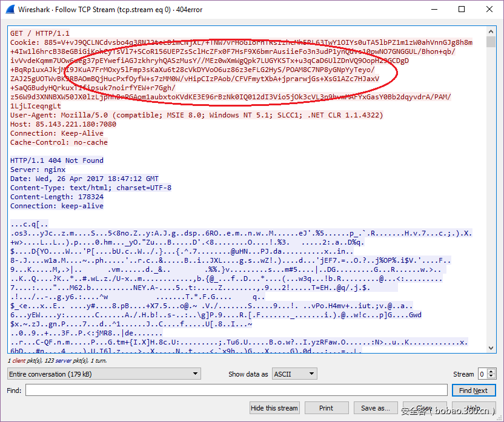504x422 pixels.
Task: Click the scrollbar down arrow of stream text
Action: (491, 348)
